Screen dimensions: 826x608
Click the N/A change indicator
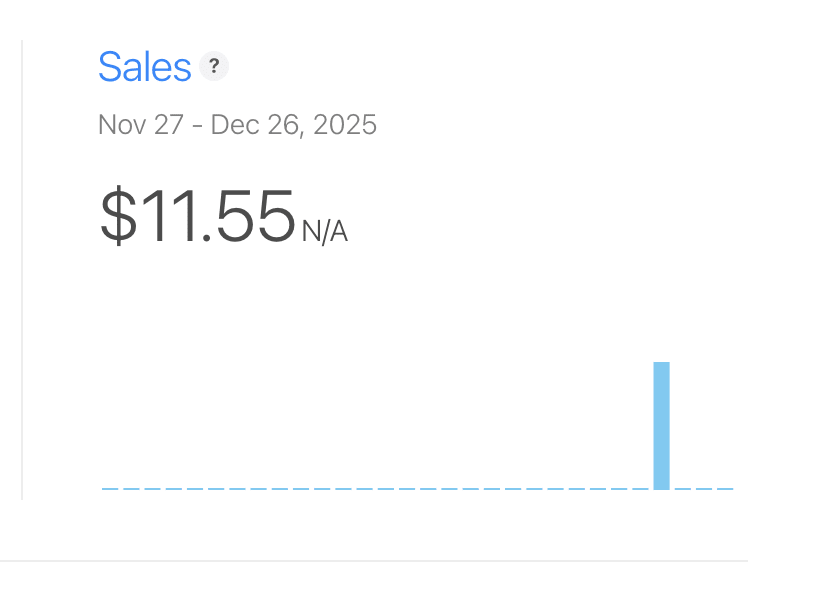[x=324, y=232]
